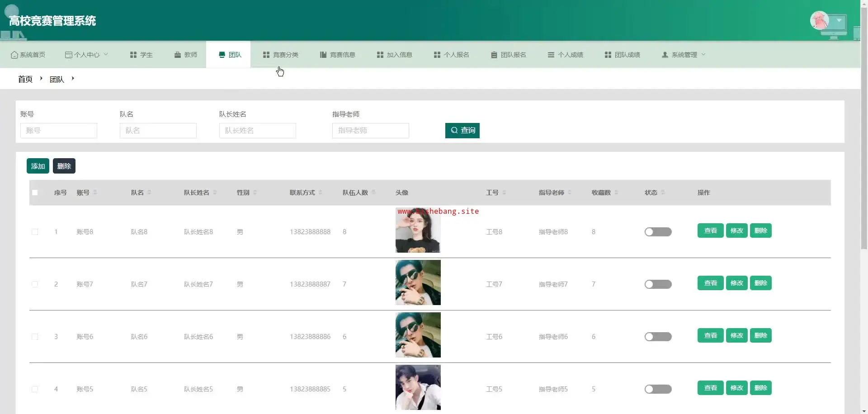Click the user avatar in the header
Screen dimensions: 868x414
[x=819, y=20]
